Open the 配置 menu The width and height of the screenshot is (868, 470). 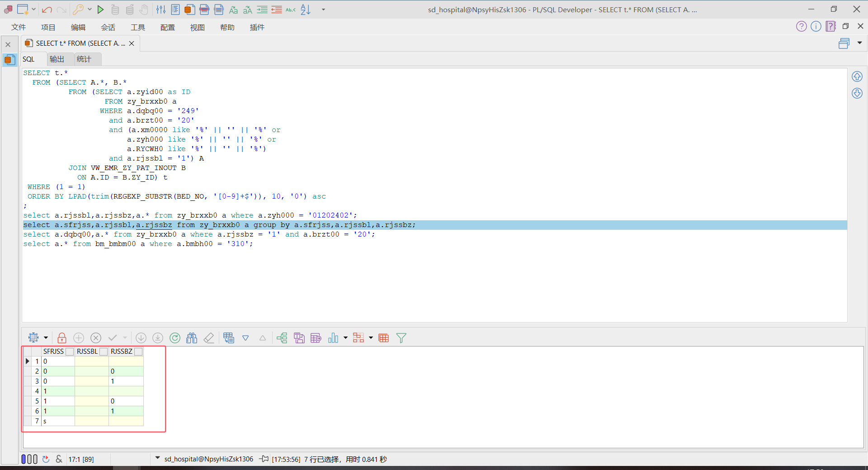(x=168, y=28)
